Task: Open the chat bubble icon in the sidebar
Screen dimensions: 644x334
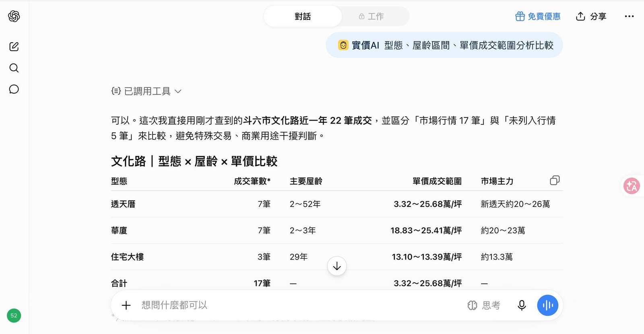Action: click(x=14, y=89)
